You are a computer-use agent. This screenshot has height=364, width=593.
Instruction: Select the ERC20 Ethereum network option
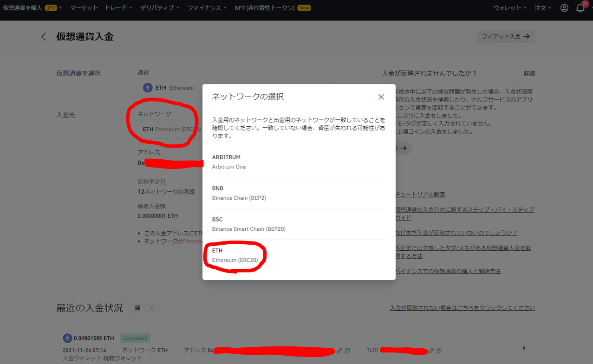click(x=234, y=254)
